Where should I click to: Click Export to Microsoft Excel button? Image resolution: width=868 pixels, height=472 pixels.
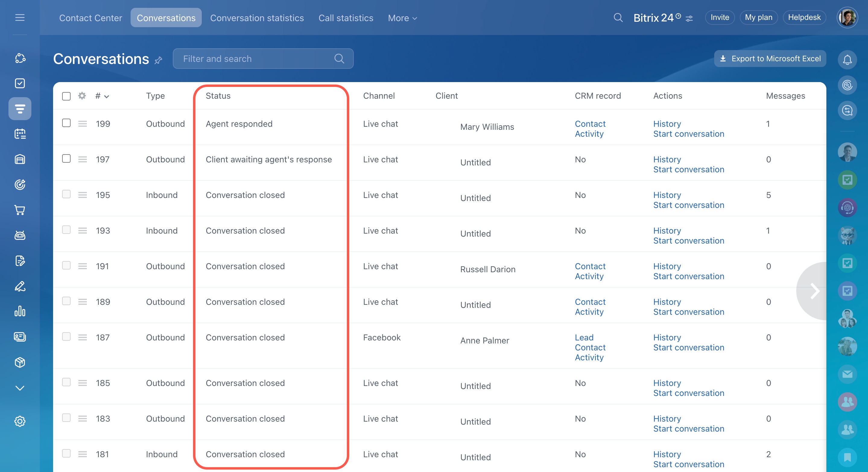tap(770, 59)
